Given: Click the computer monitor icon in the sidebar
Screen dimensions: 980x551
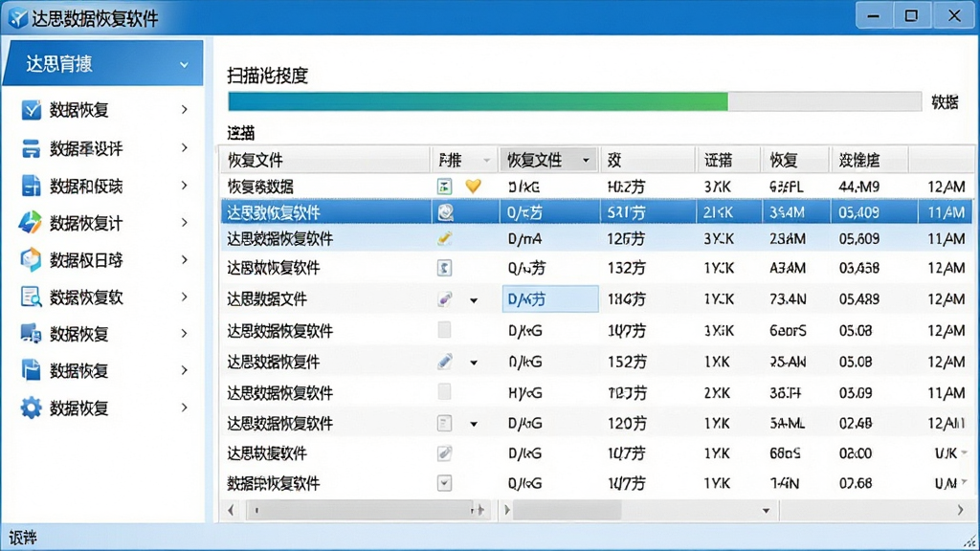Looking at the screenshot, I should pyautogui.click(x=31, y=334).
